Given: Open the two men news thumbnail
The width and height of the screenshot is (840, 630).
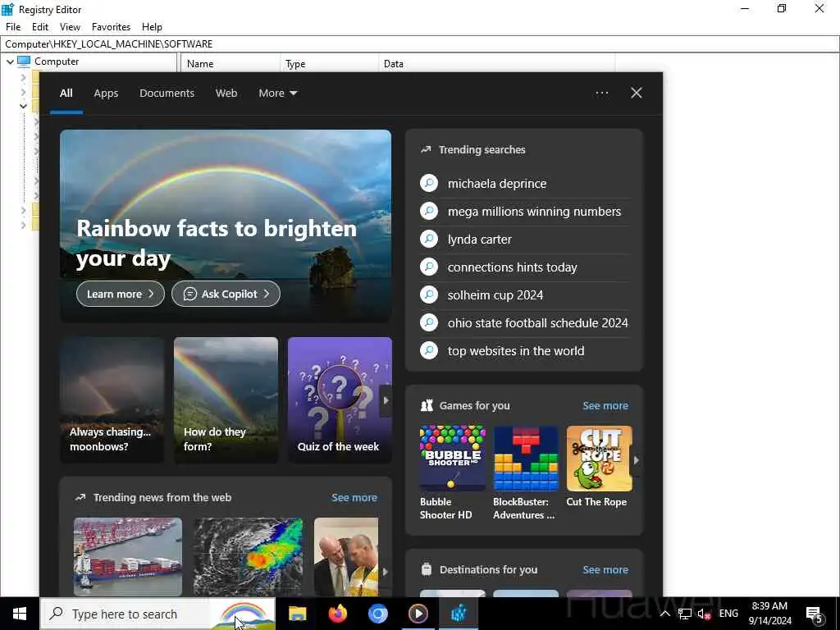Looking at the screenshot, I should click(x=346, y=557).
